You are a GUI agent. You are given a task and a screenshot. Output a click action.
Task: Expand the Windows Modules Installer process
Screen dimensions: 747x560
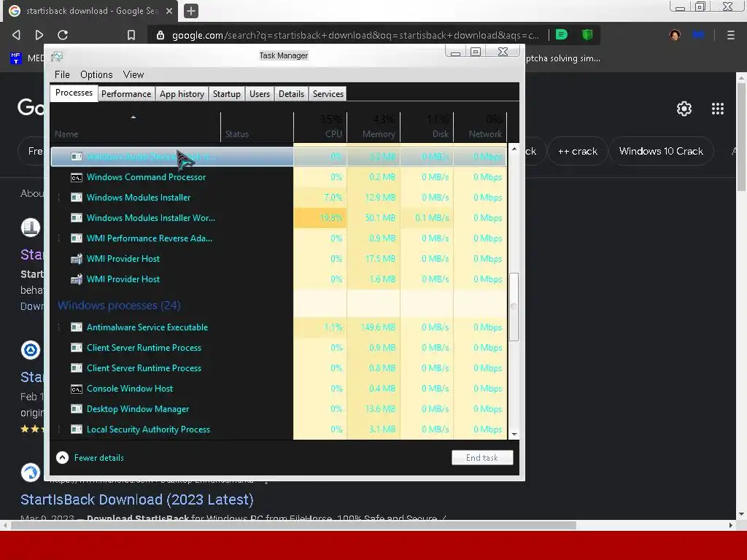click(x=59, y=197)
